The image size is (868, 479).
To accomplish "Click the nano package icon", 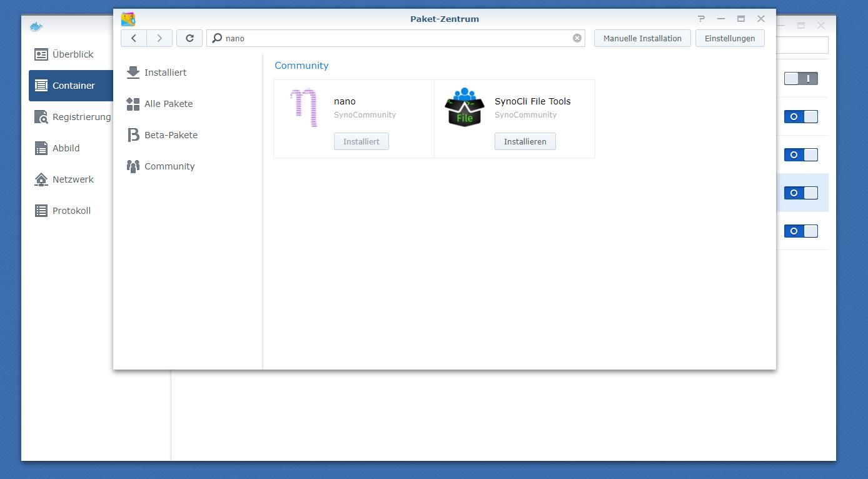I will 305,108.
